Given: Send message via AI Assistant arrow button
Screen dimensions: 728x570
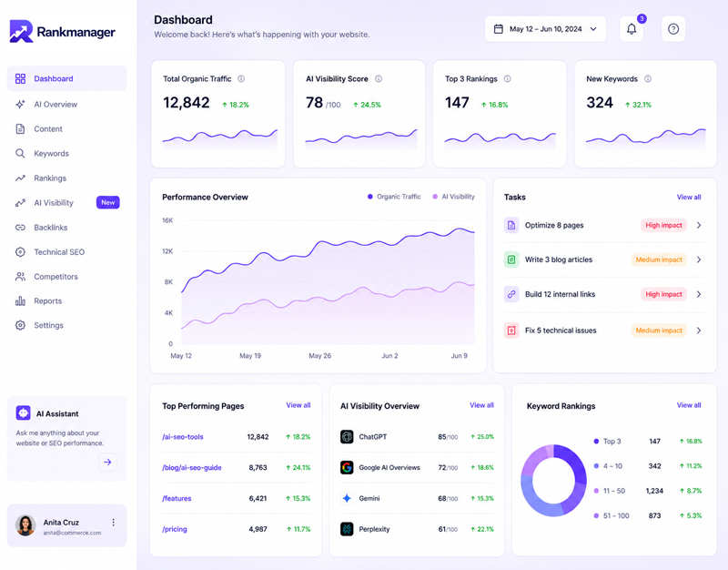Looking at the screenshot, I should pos(107,462).
